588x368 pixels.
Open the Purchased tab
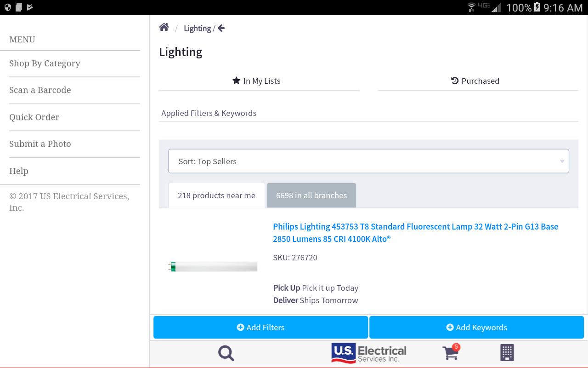pyautogui.click(x=478, y=81)
